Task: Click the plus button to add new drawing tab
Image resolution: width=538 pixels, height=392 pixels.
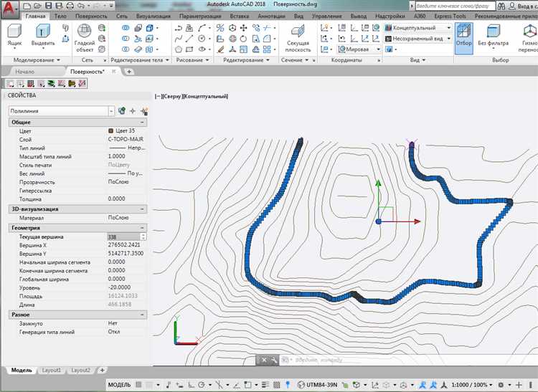Action: [x=129, y=72]
